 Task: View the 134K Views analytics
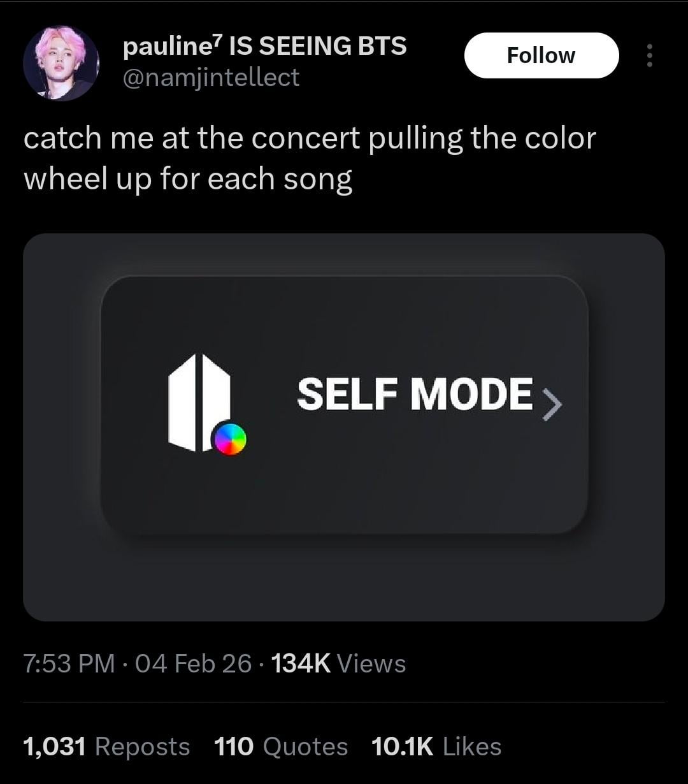click(x=338, y=664)
